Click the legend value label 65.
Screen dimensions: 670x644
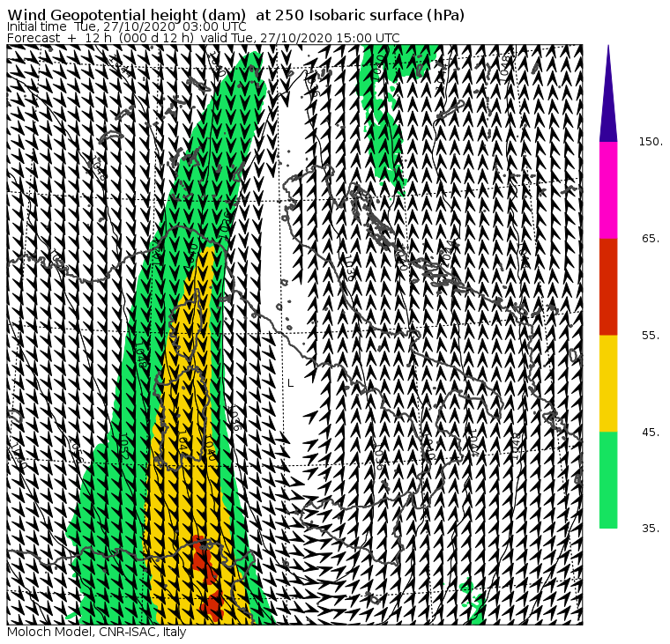click(651, 238)
